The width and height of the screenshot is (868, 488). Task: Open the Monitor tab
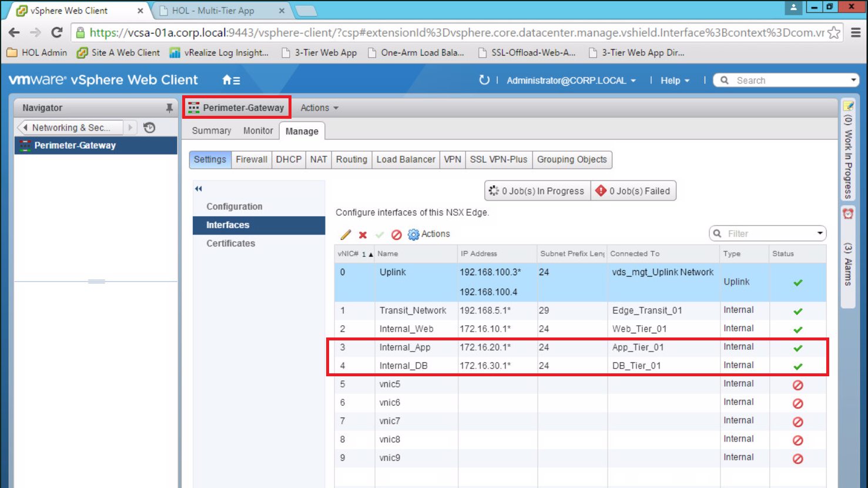point(258,131)
